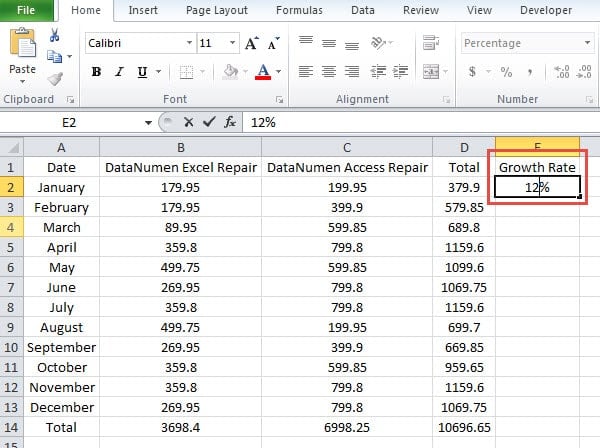Image resolution: width=600 pixels, height=448 pixels.
Task: Decrease font size with Shrink Font
Action: pyautogui.click(x=273, y=43)
